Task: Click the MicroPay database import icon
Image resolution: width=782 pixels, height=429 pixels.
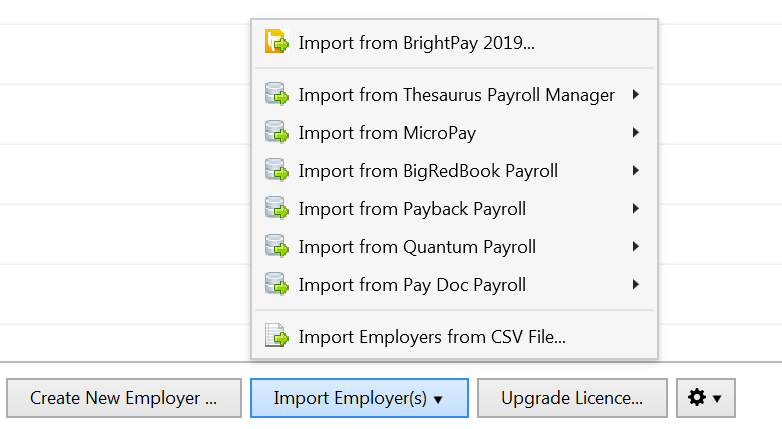Action: coord(277,132)
